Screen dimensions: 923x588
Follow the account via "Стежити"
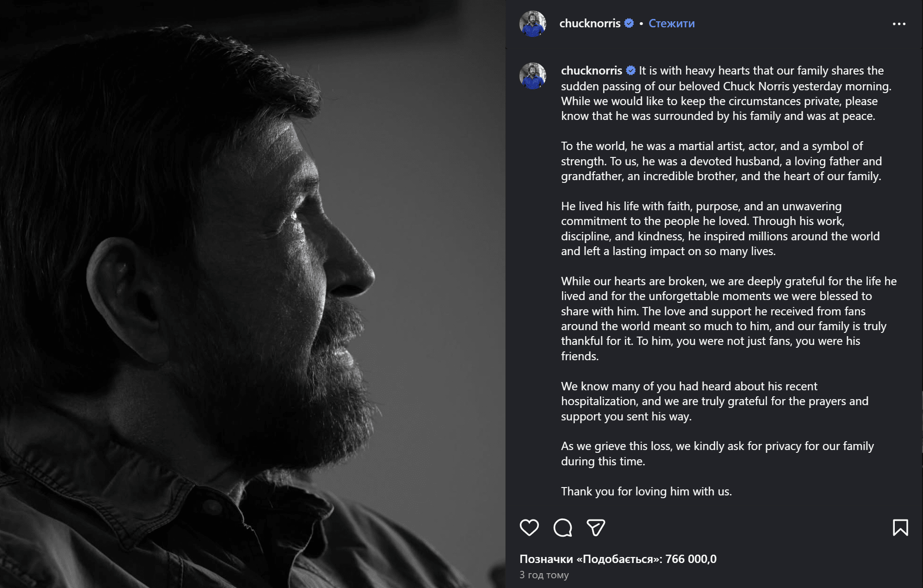click(671, 23)
